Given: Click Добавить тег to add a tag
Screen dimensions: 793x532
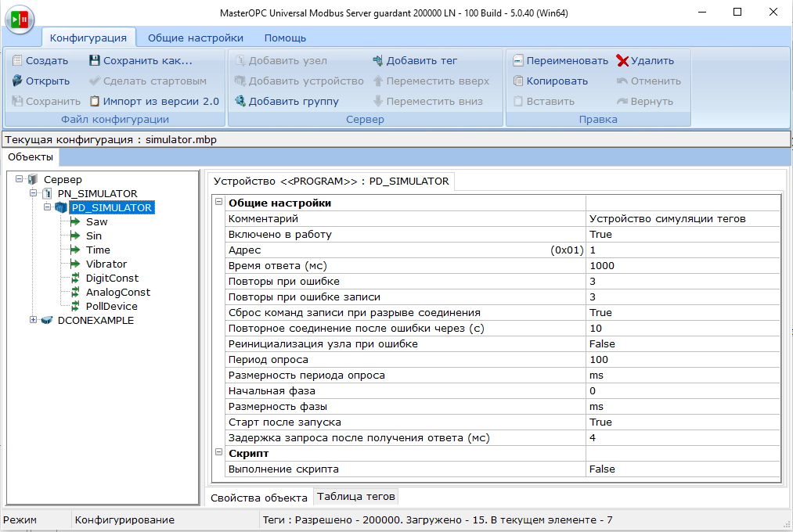Looking at the screenshot, I should (415, 60).
